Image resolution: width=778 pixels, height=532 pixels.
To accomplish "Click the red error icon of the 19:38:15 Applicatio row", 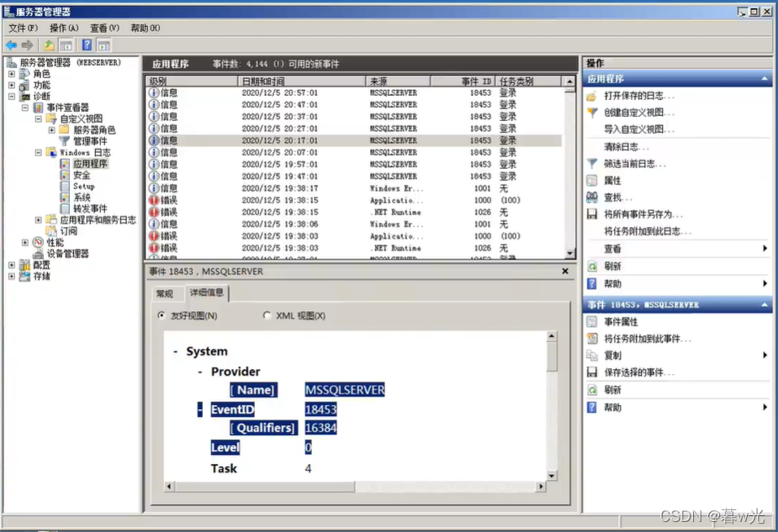I will coord(154,200).
